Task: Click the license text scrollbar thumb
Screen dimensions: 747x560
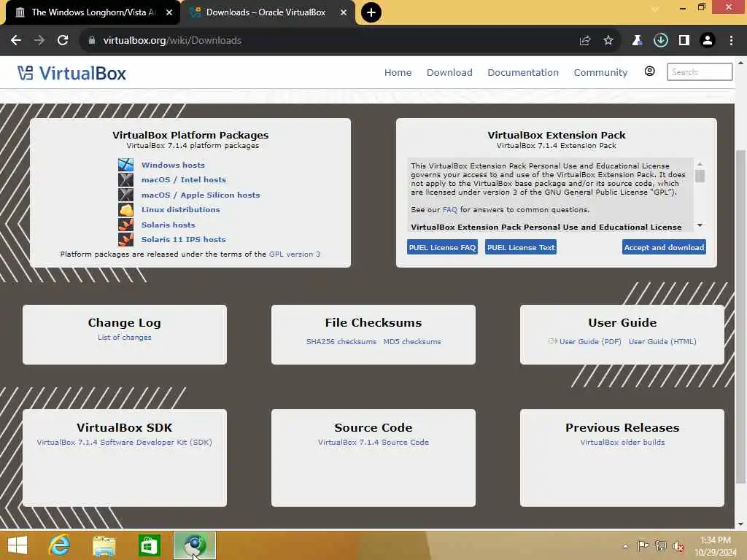Action: click(x=700, y=176)
